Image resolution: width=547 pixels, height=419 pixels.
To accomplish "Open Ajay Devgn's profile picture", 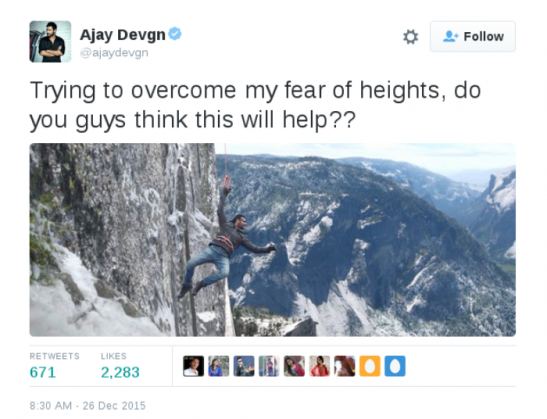I will [x=50, y=42].
